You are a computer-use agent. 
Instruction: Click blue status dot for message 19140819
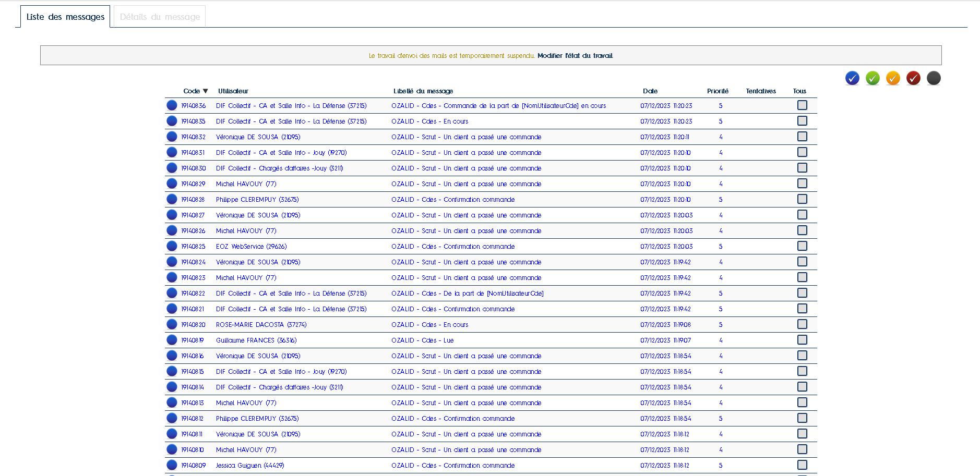point(172,340)
